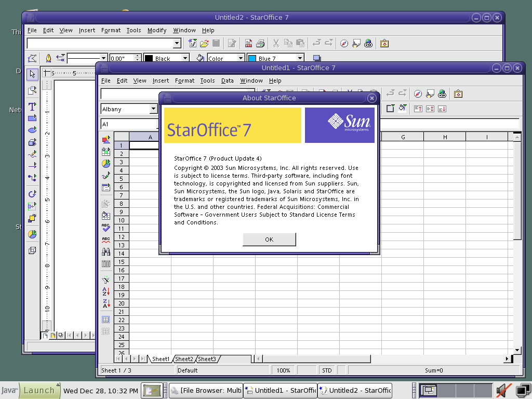This screenshot has width=532, height=399.
Task: Click the New document icon in Untitled2
Action: 192,44
